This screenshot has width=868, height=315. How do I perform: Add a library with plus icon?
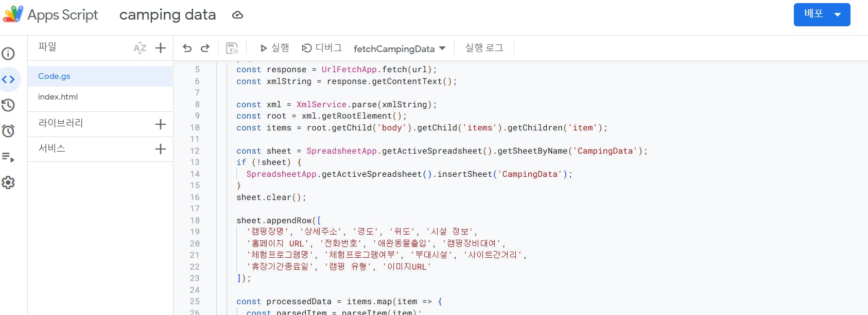click(x=161, y=124)
